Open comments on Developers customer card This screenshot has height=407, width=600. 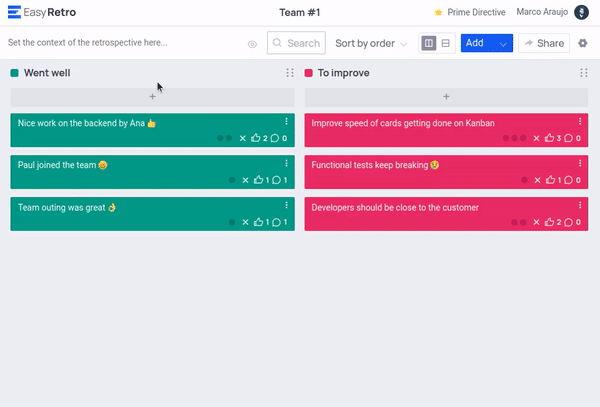pos(569,222)
